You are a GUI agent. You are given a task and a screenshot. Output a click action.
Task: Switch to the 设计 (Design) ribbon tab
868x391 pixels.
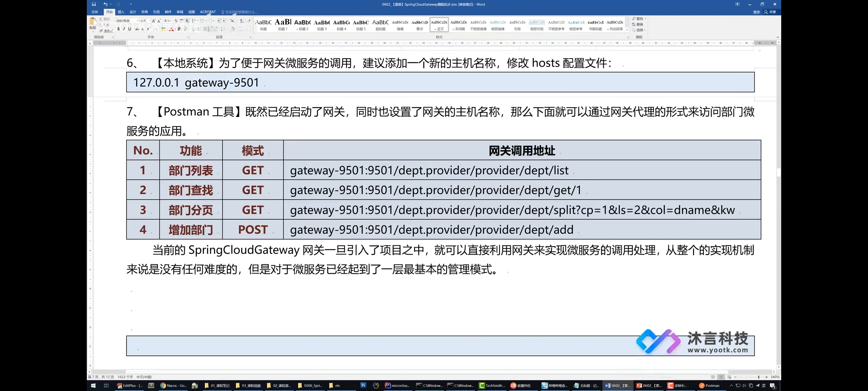(x=133, y=12)
